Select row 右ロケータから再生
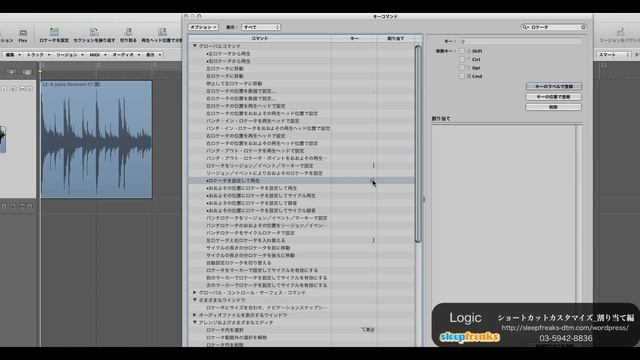 click(301, 61)
